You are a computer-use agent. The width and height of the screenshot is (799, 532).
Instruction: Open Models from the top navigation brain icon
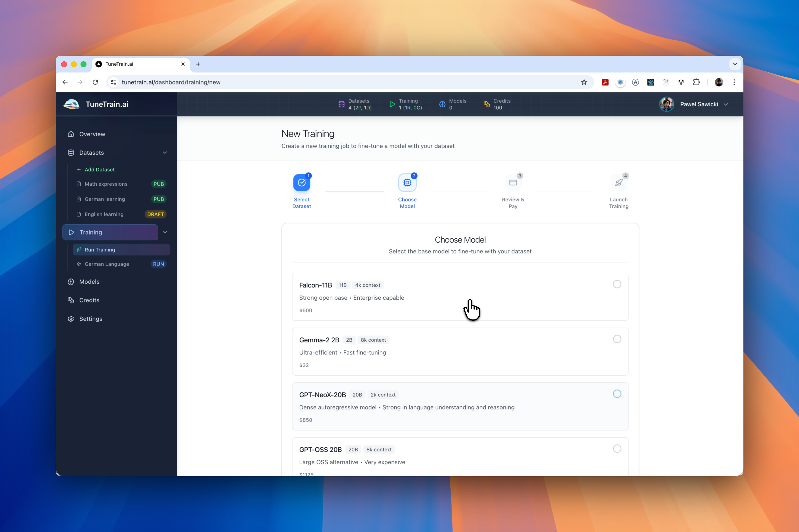pos(442,104)
